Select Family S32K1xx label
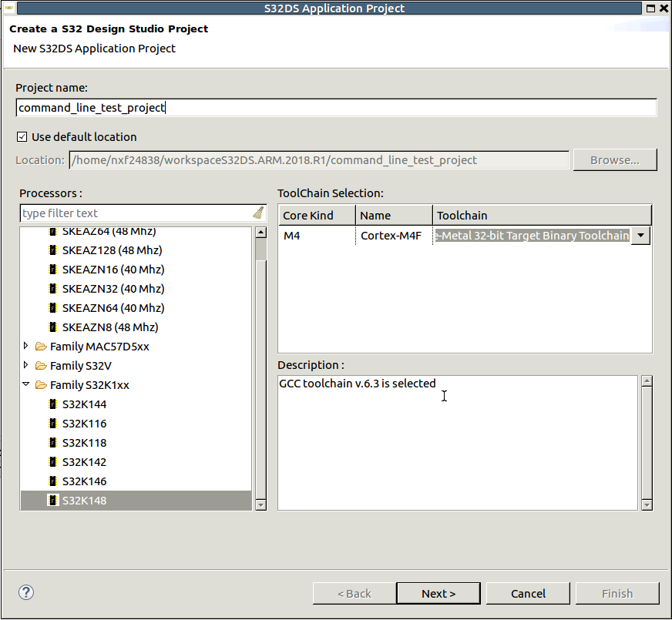This screenshot has width=672, height=620. click(89, 385)
